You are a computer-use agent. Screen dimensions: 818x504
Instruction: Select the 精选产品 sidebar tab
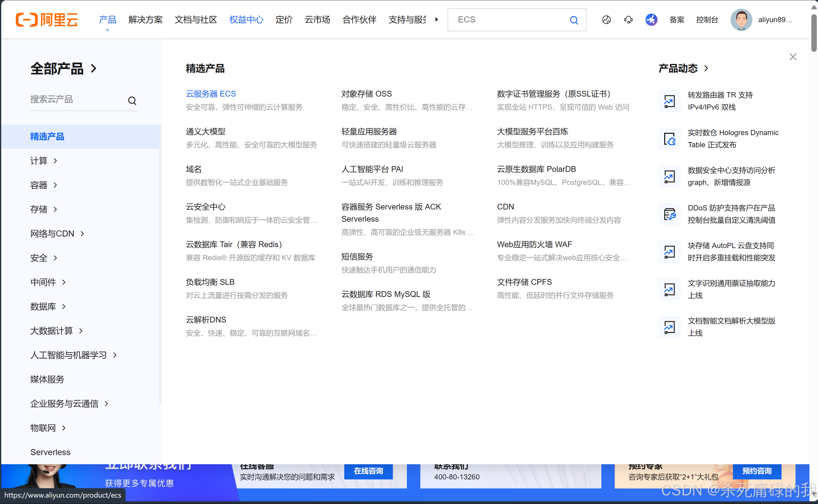81,137
